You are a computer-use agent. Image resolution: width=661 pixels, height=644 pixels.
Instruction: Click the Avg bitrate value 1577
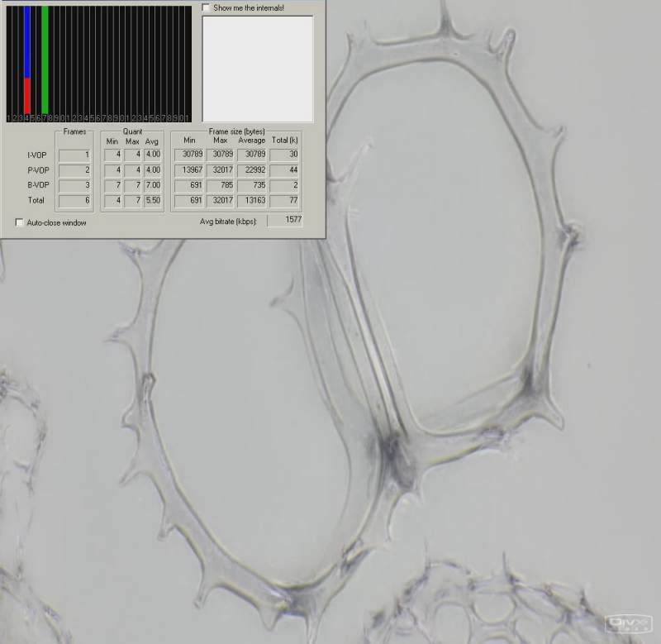tap(285, 220)
